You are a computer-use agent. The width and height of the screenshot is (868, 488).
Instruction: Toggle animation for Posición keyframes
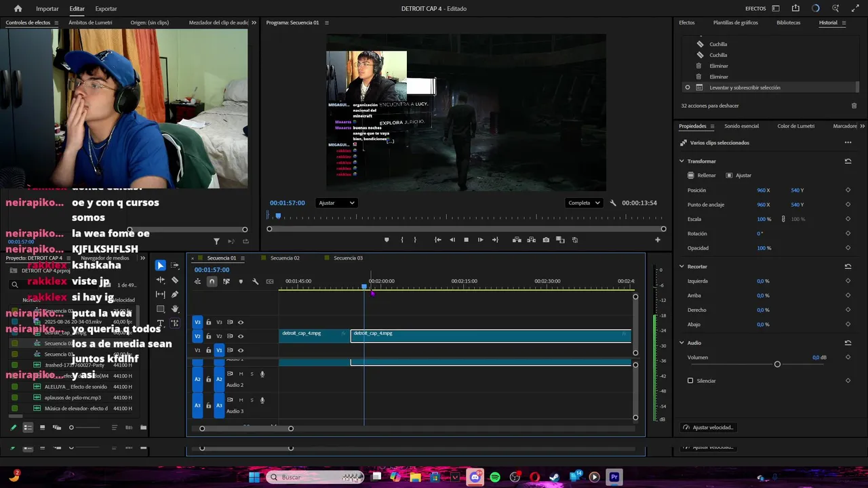point(848,190)
